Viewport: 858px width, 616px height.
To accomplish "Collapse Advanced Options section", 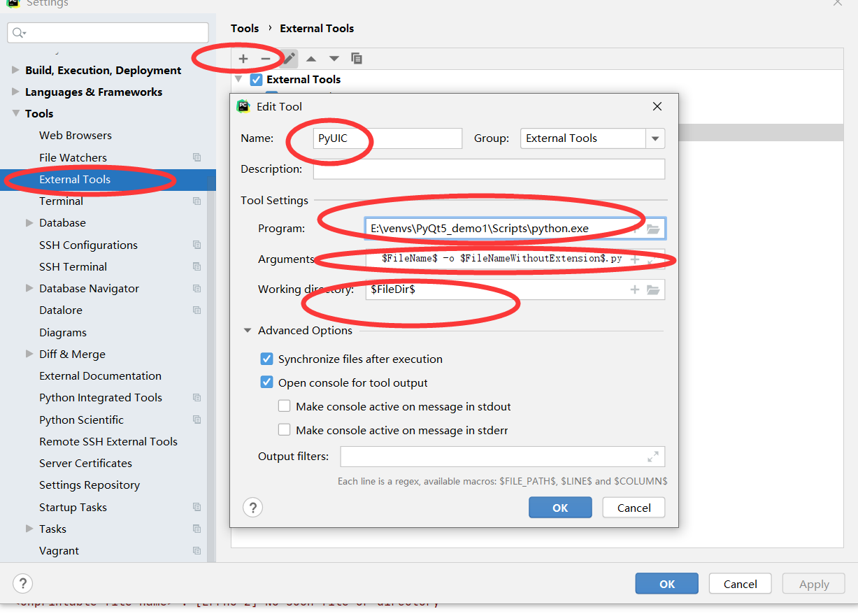I will click(247, 331).
